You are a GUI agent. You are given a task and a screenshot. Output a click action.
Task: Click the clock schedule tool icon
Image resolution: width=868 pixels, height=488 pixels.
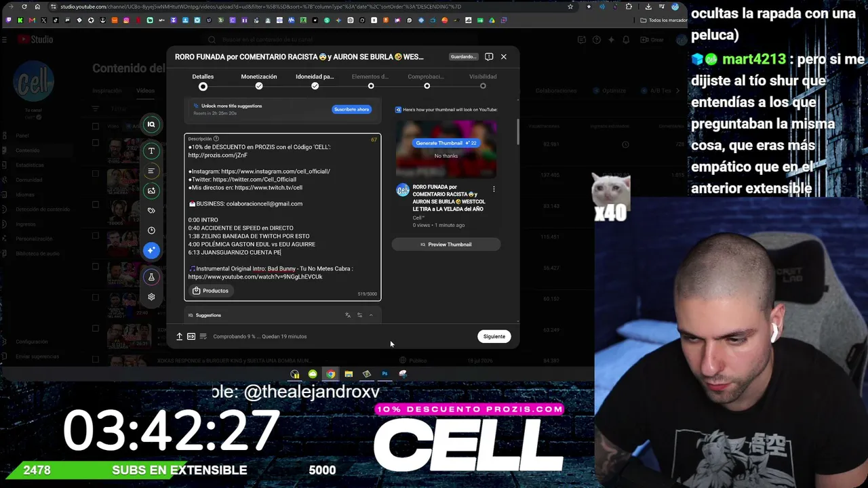pos(151,230)
